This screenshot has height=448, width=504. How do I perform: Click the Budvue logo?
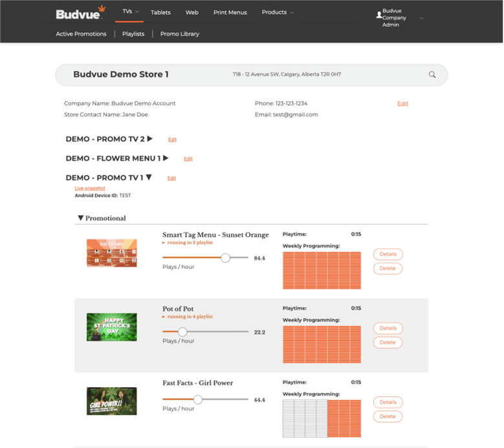(80, 13)
